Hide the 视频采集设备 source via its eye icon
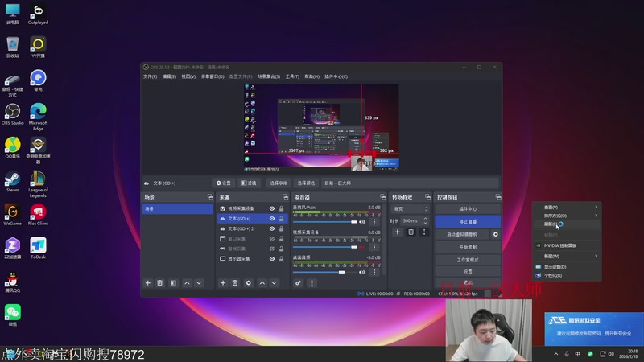The width and height of the screenshot is (644, 362). 272,208
